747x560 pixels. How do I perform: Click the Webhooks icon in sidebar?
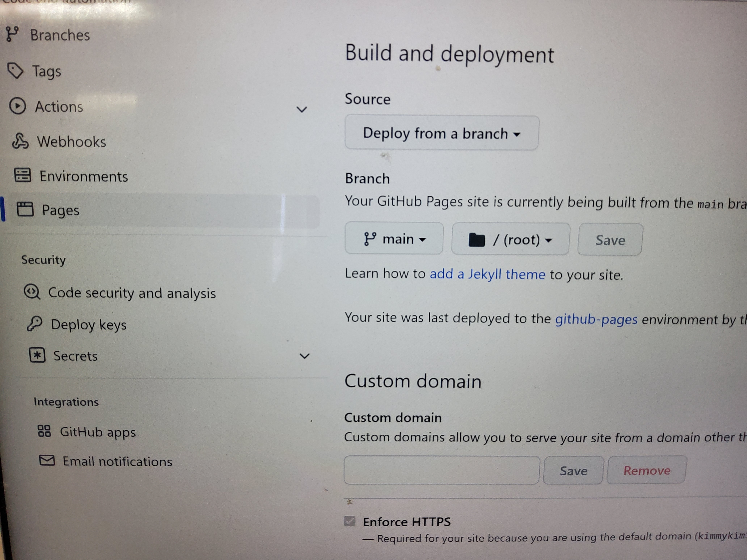[x=20, y=141]
